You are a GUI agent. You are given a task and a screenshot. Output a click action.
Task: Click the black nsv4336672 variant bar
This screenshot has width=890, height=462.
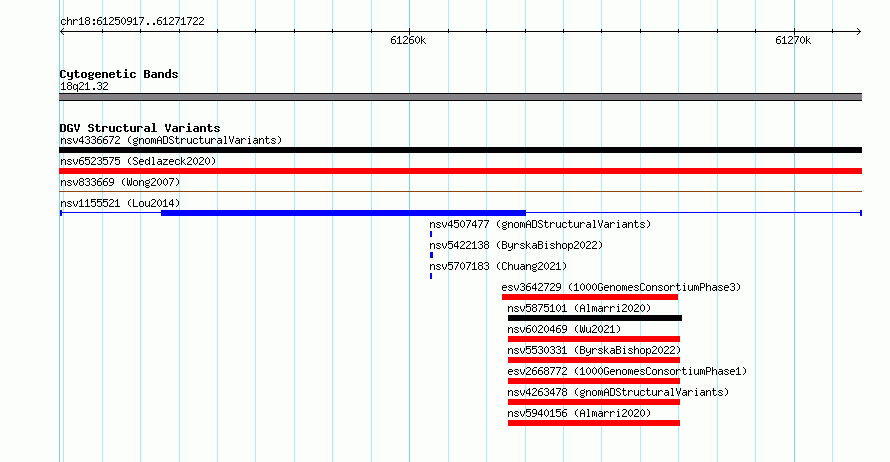(x=460, y=150)
